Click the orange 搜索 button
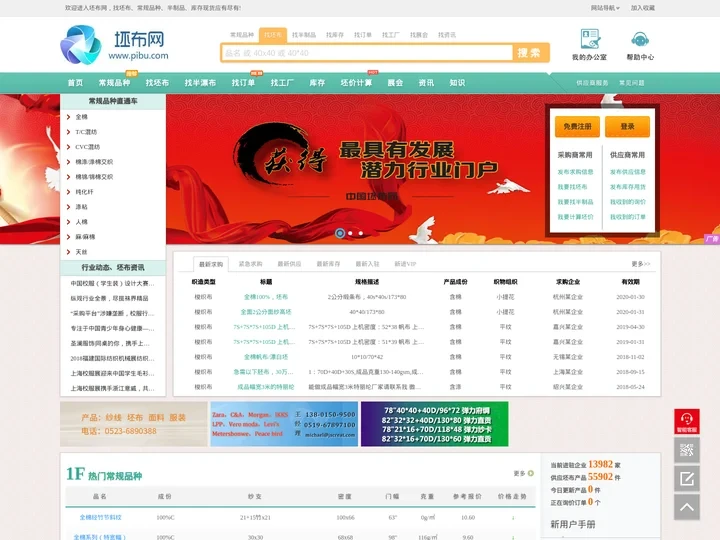Viewport: 720px width, 540px height. tap(529, 53)
